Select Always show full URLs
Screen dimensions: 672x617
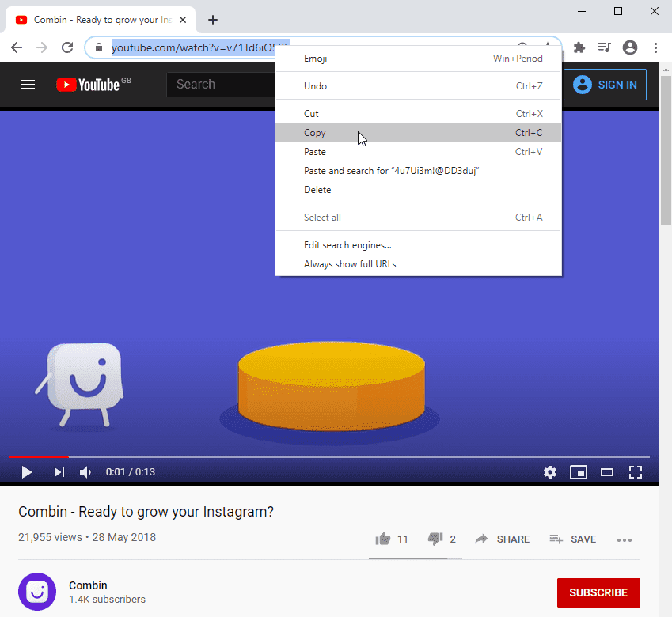(418, 263)
